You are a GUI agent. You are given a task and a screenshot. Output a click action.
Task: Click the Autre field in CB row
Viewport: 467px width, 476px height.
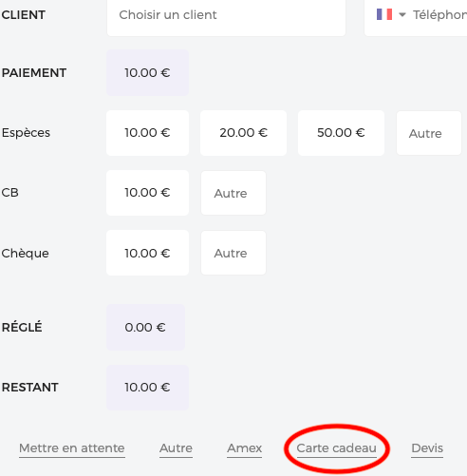(x=233, y=193)
